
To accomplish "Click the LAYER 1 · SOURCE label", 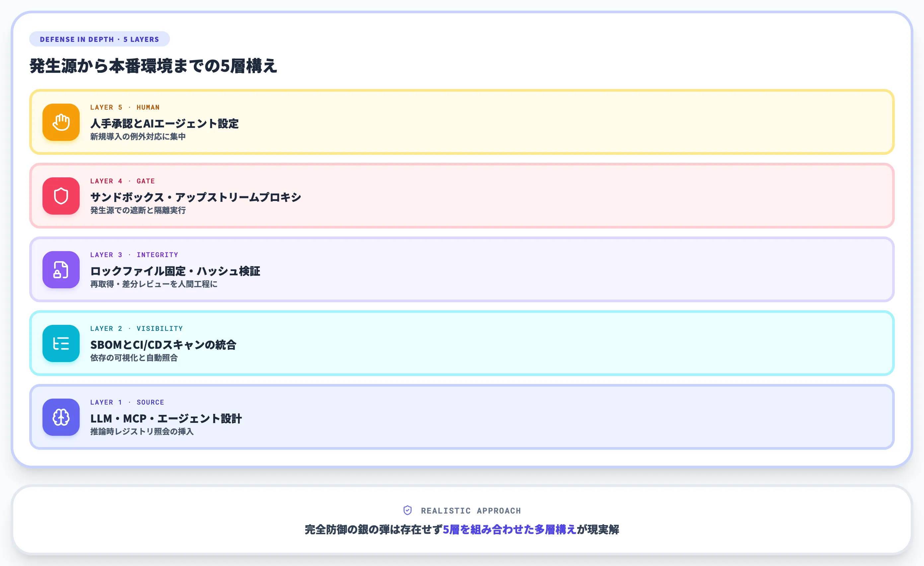I will tap(127, 402).
